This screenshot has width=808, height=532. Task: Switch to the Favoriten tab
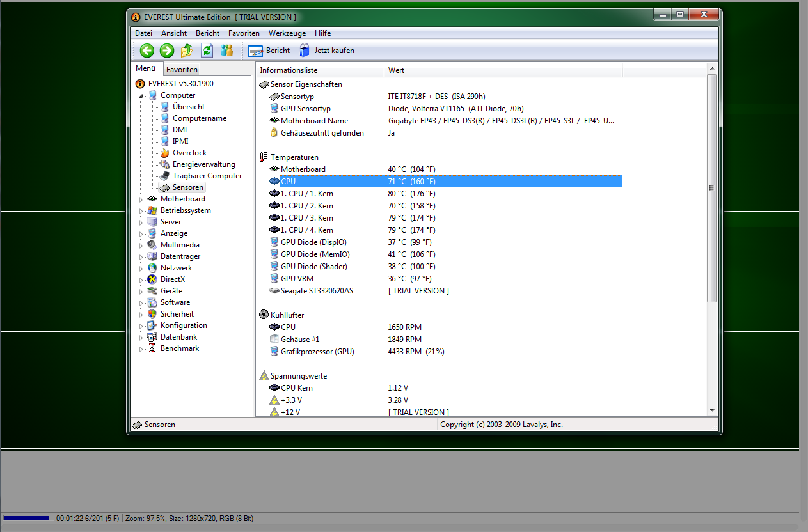pyautogui.click(x=182, y=70)
